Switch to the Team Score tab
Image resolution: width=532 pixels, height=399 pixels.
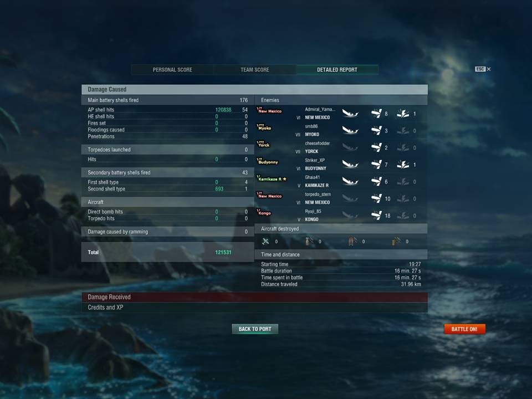[255, 70]
